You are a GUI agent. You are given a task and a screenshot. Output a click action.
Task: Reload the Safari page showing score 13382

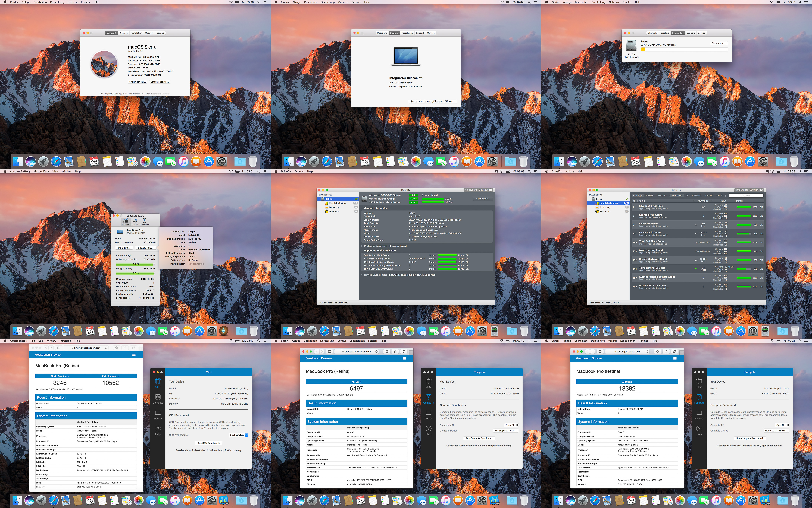647,351
